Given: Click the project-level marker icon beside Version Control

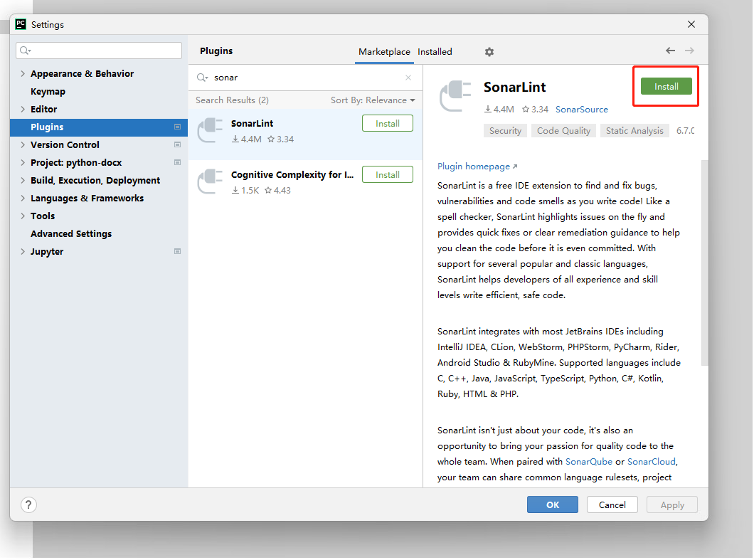Looking at the screenshot, I should pos(177,145).
